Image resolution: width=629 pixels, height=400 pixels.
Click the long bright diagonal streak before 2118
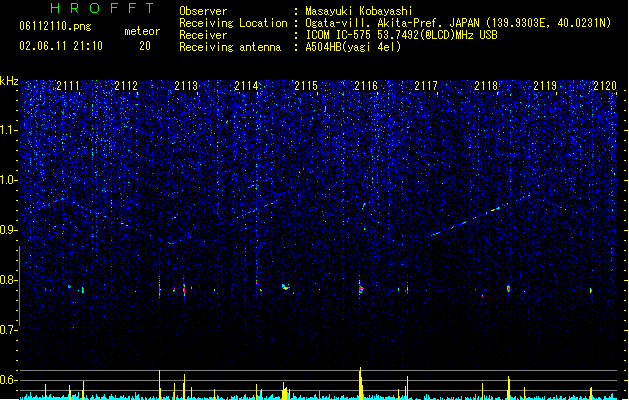(467, 221)
